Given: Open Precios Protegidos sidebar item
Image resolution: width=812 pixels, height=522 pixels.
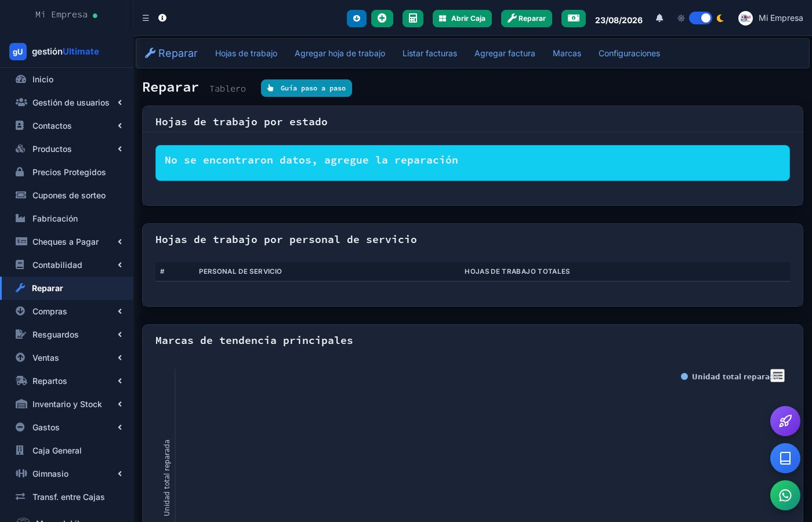Looking at the screenshot, I should tap(67, 172).
